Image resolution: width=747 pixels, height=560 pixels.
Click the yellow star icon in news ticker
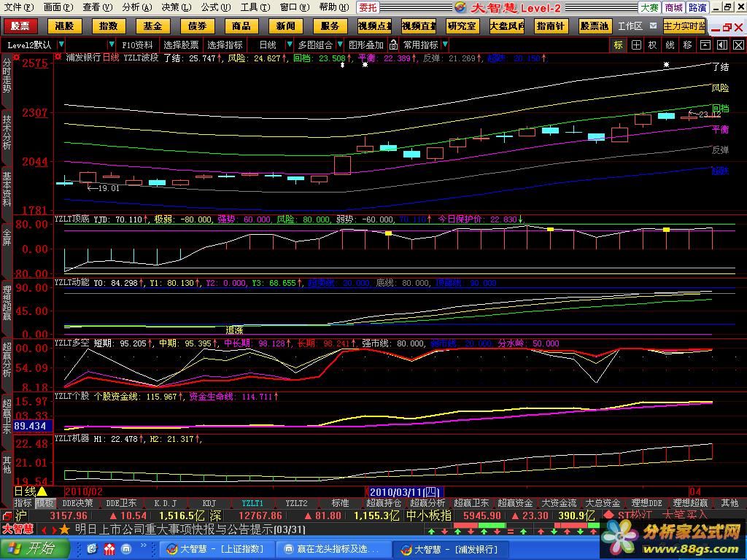click(64, 529)
